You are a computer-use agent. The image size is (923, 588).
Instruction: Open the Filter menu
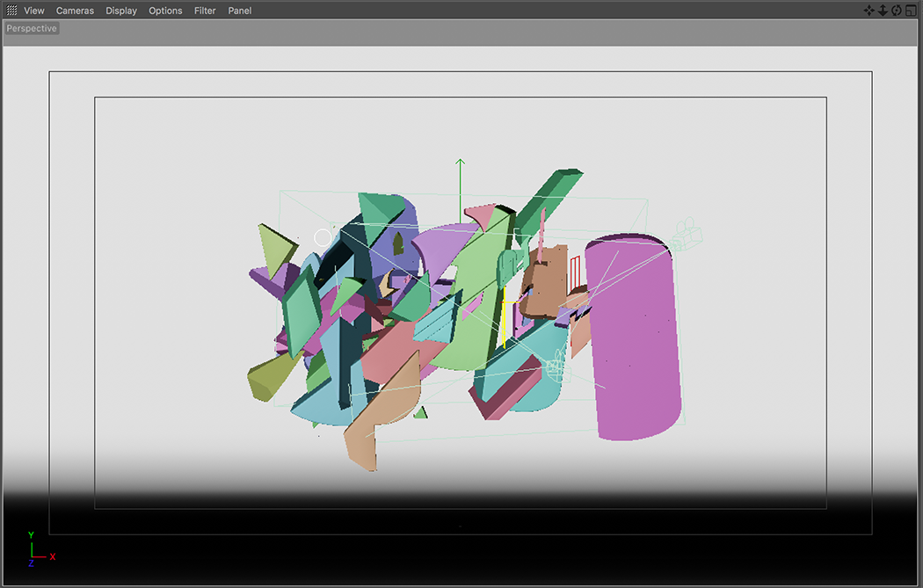click(205, 11)
